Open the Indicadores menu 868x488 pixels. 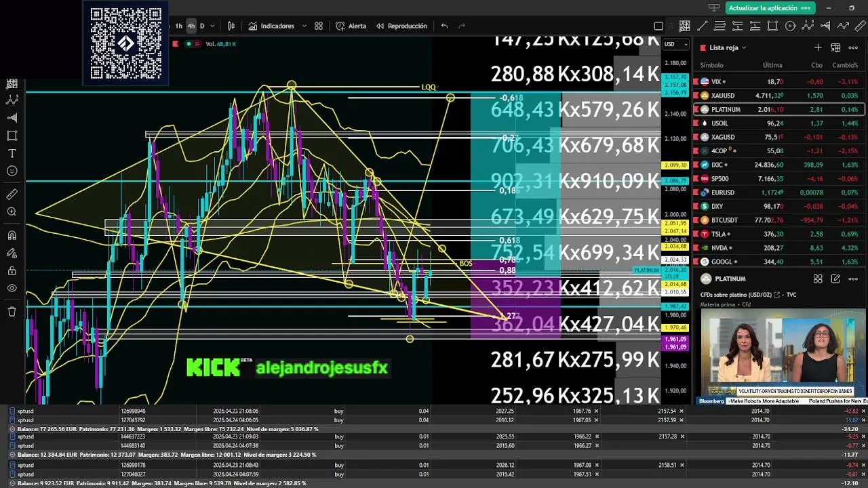[271, 26]
